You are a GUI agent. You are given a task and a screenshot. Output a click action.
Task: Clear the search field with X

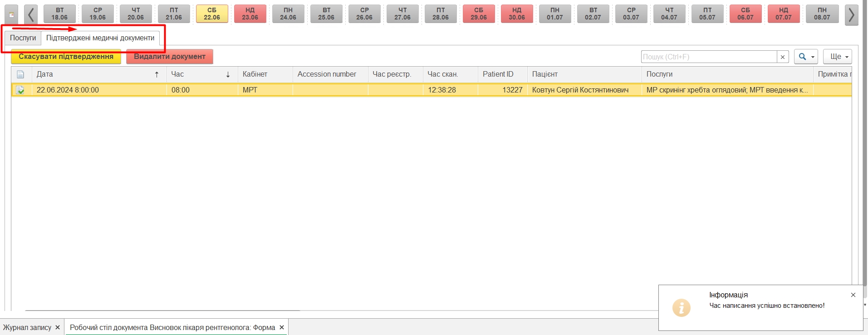(x=783, y=57)
